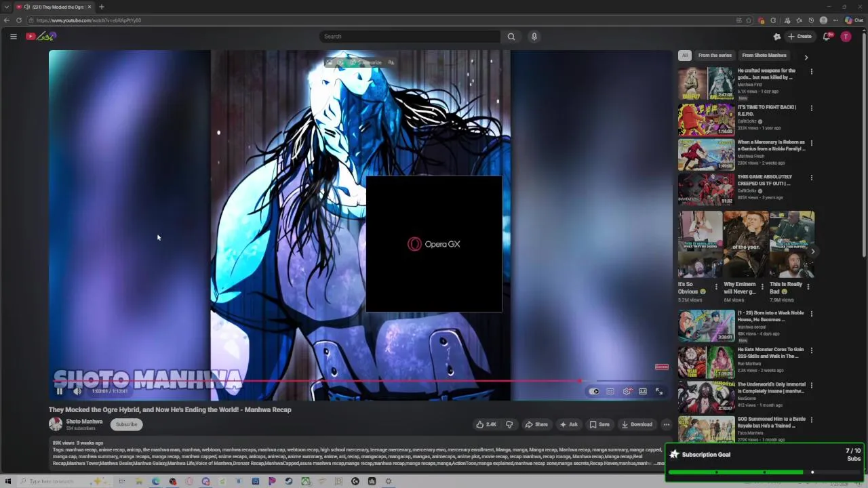Select the All filter chip

coord(685,56)
